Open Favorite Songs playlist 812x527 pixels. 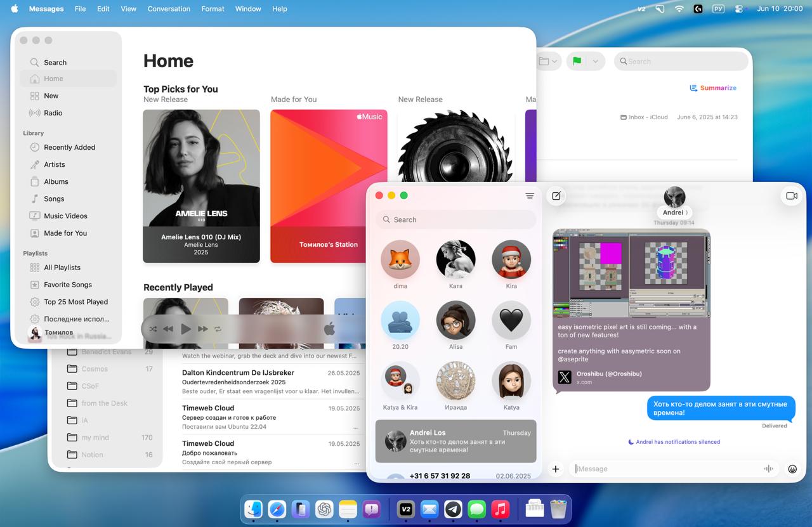pos(69,285)
